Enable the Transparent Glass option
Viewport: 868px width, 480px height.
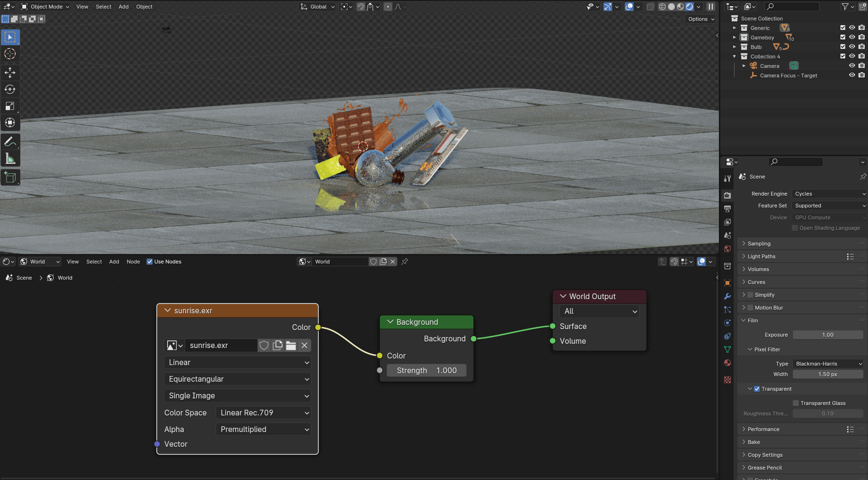click(x=796, y=403)
